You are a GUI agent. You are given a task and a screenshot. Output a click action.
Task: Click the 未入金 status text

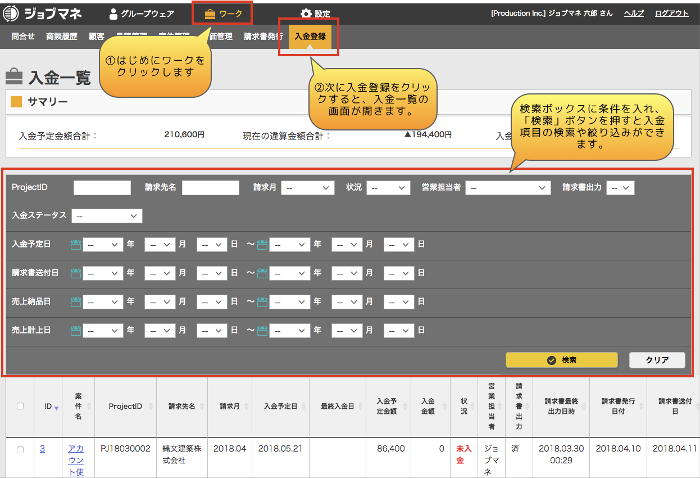(x=464, y=454)
